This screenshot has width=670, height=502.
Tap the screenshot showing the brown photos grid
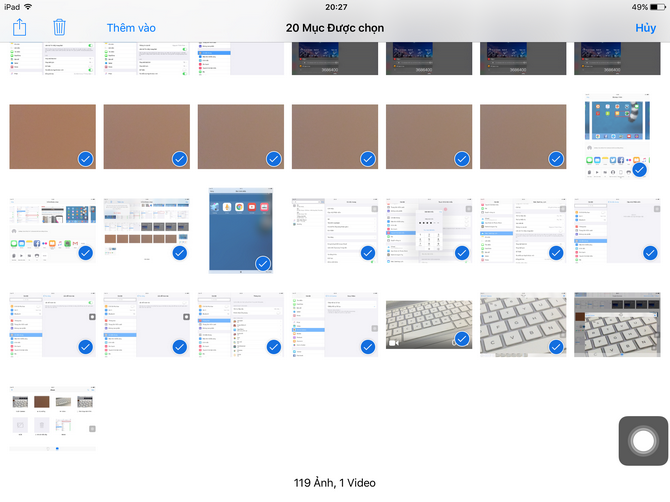[x=147, y=230]
